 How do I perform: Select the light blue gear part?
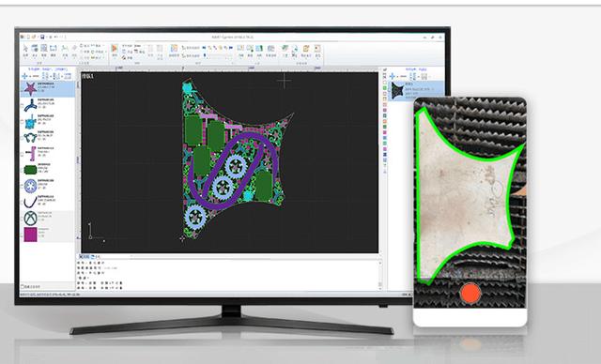[30, 186]
